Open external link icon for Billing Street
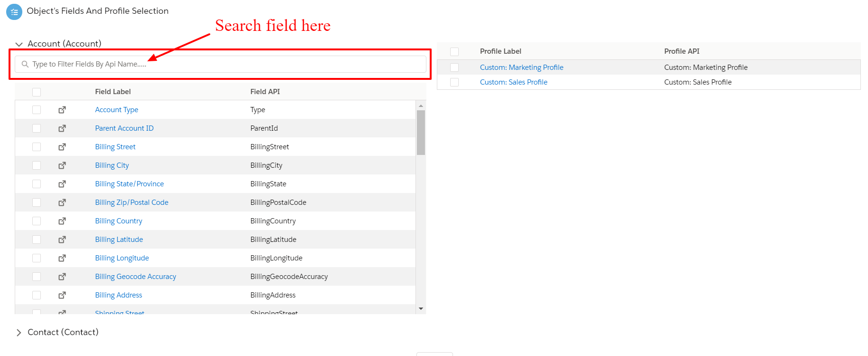The image size is (868, 356). click(x=62, y=147)
